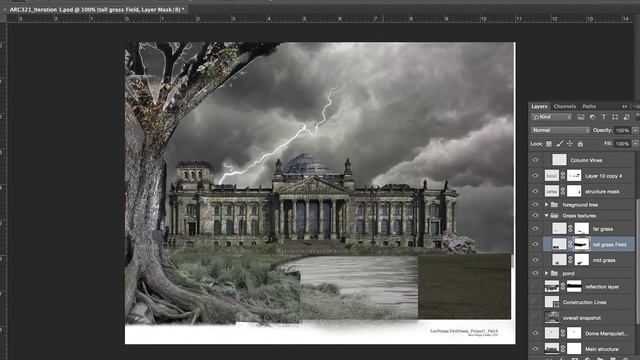Select the Construction Lines layer name
The image size is (640, 360).
[584, 302]
